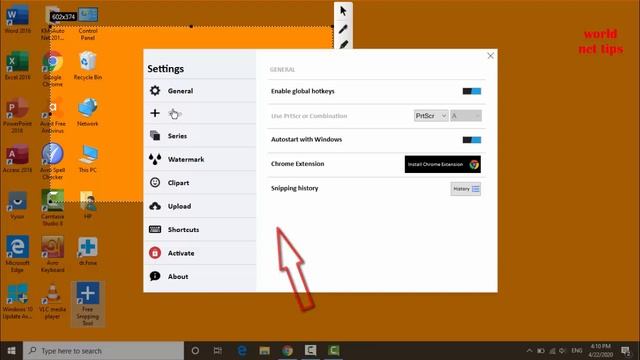
Task: Open the PrtScr key dropdown
Action: pyautogui.click(x=431, y=116)
